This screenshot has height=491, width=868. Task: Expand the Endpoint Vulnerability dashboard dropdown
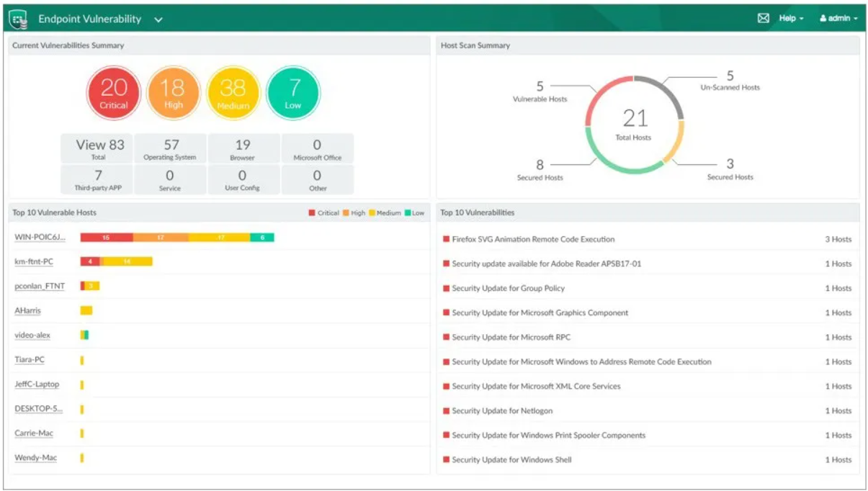158,19
